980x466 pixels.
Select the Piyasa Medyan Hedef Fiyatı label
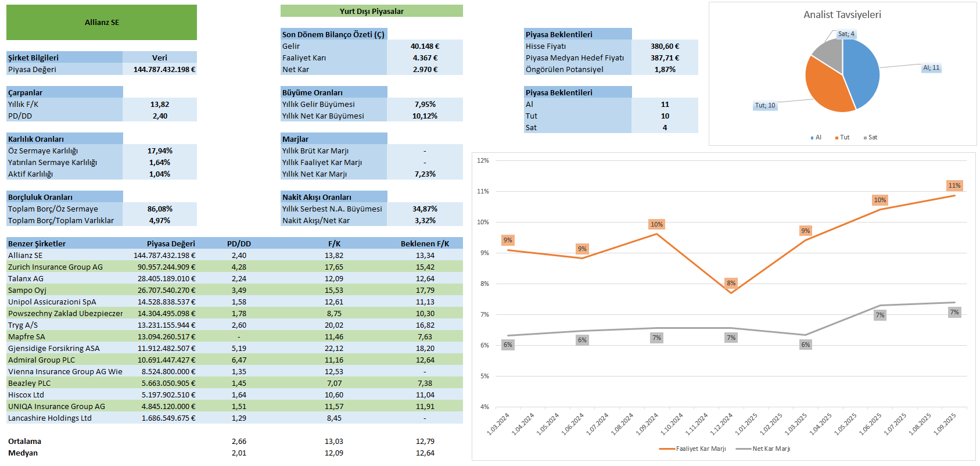pos(575,58)
